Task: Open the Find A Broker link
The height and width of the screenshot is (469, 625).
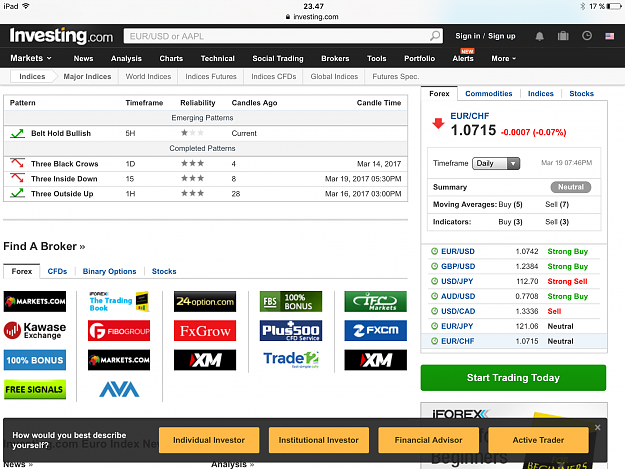Action: click(44, 246)
